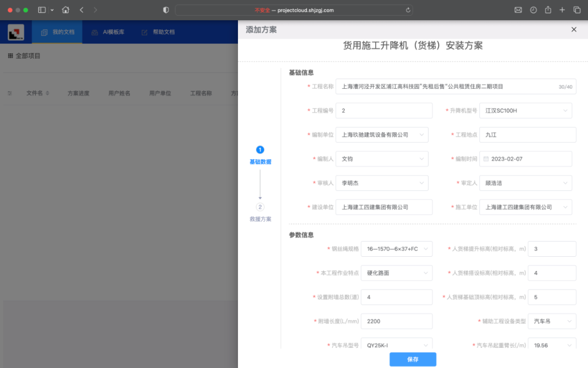588x368 pixels.
Task: Open the 编制时间 date picker
Action: click(x=525, y=159)
